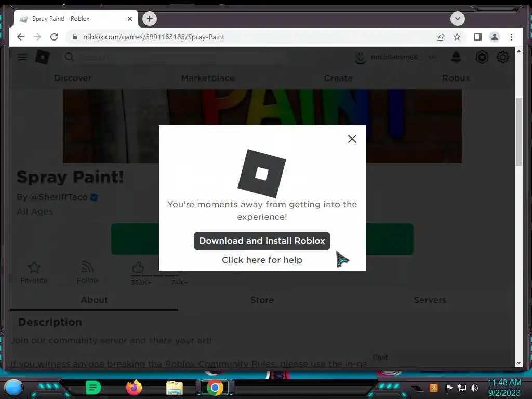The width and height of the screenshot is (532, 399).
Task: Open Roblox hamburger navigation menu
Action: coord(22,57)
